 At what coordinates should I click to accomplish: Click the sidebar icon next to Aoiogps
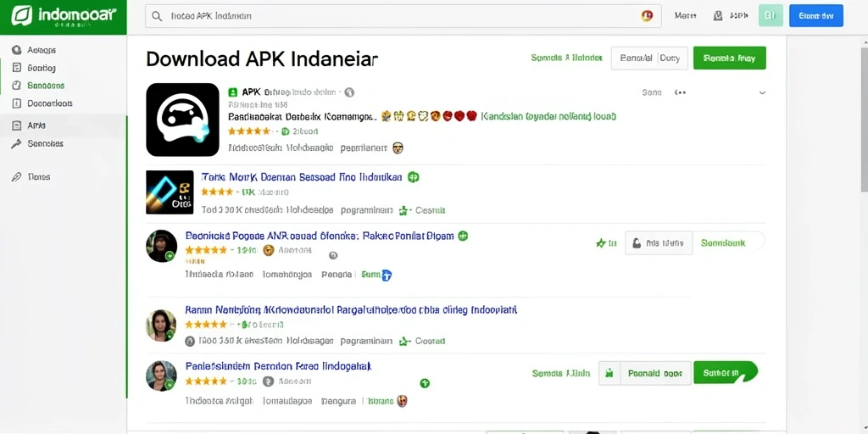pos(17,50)
